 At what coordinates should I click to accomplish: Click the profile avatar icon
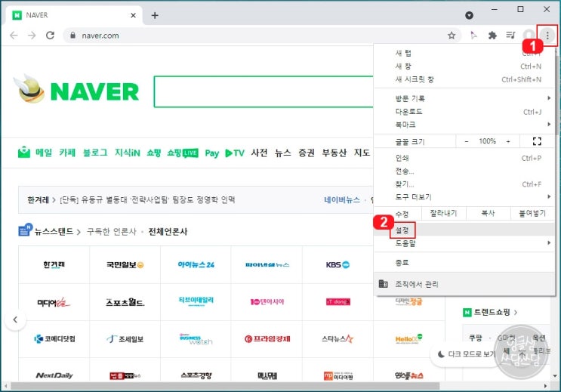pyautogui.click(x=529, y=35)
